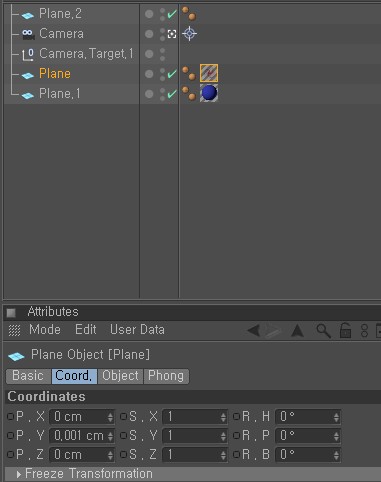Screen dimensions: 381x482
Task: Toggle the camera view icon on the Camera row
Action: click(172, 34)
